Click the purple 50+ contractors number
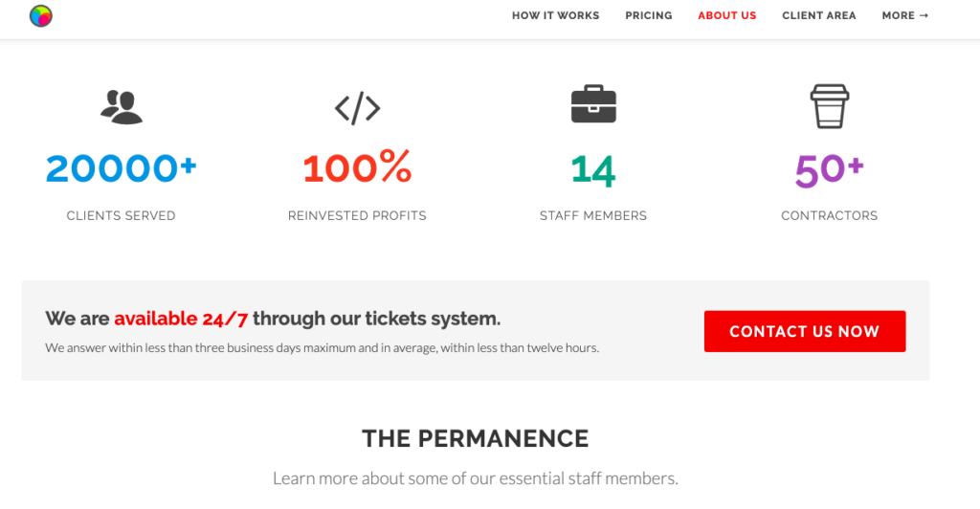This screenshot has height=509, width=980. coord(830,170)
